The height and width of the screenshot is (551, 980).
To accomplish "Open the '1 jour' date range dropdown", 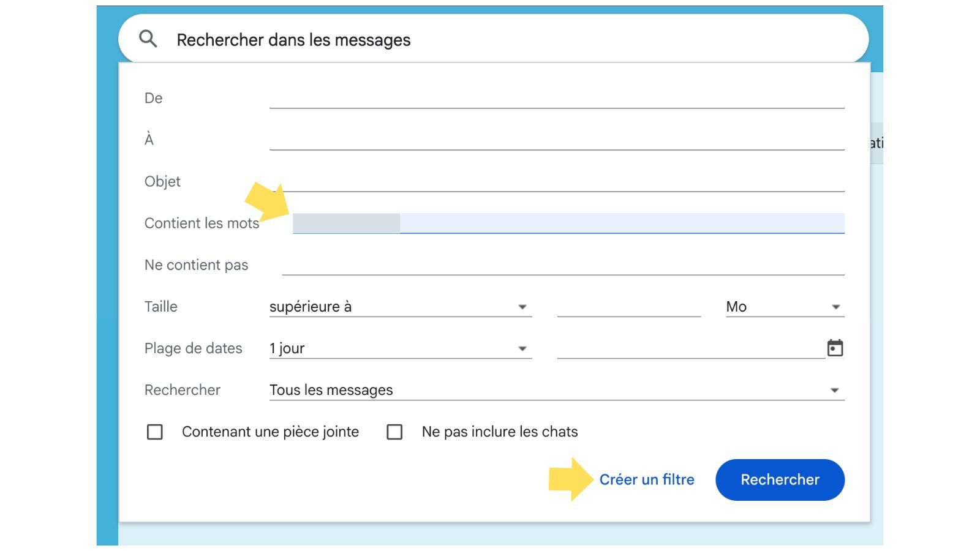I will 400,348.
